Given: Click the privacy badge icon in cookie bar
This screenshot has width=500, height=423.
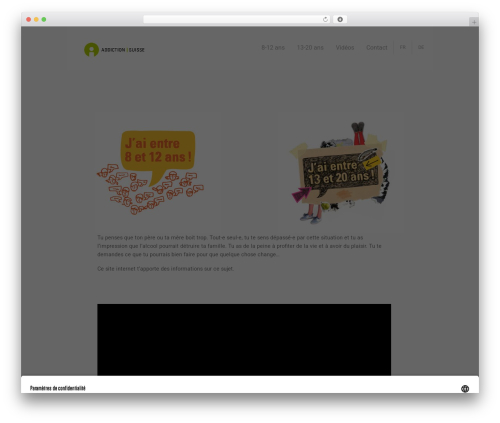Looking at the screenshot, I should (x=465, y=388).
